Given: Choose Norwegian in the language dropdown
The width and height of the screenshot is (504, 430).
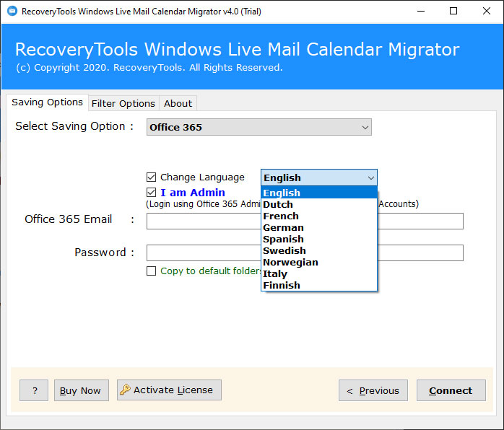Looking at the screenshot, I should [319, 262].
